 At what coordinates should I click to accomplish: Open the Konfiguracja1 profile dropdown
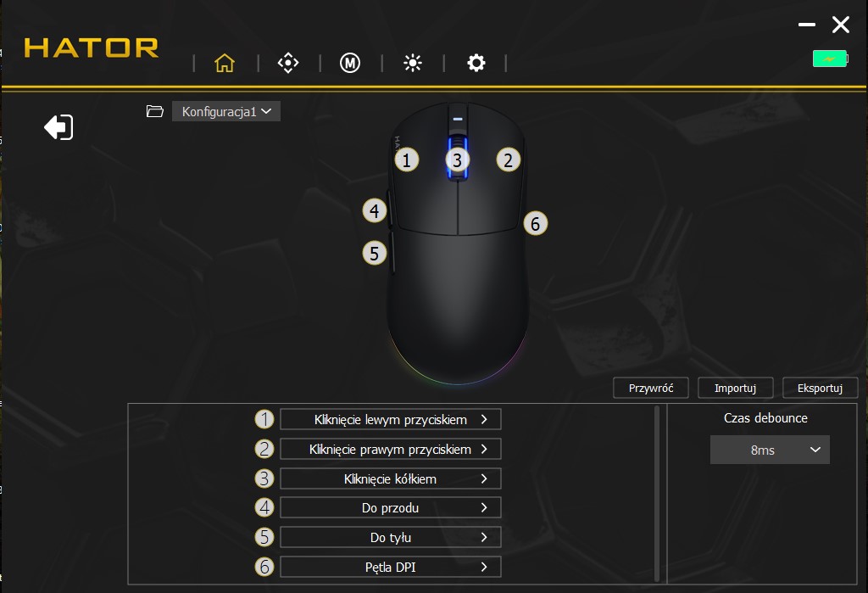pyautogui.click(x=226, y=111)
